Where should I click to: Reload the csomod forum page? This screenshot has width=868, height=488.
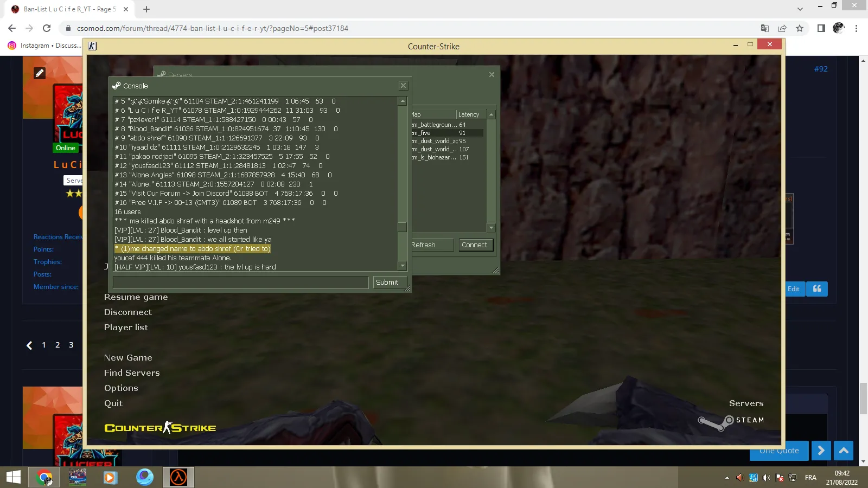(x=47, y=28)
